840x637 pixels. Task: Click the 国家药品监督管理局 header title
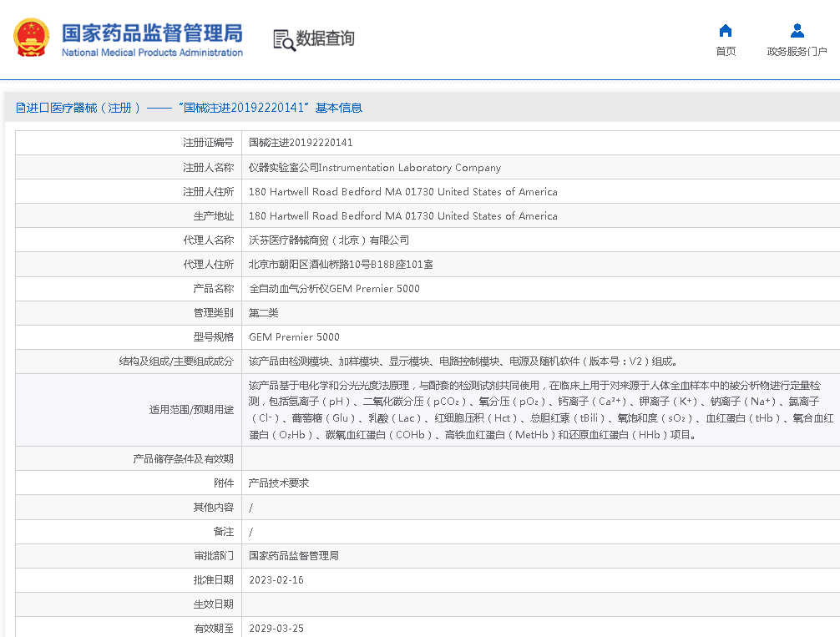pyautogui.click(x=152, y=33)
